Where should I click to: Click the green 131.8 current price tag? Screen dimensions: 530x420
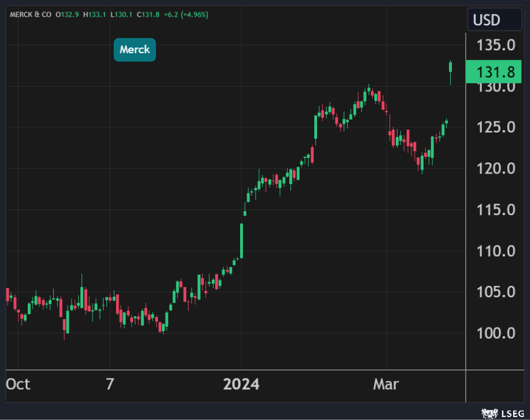[496, 72]
